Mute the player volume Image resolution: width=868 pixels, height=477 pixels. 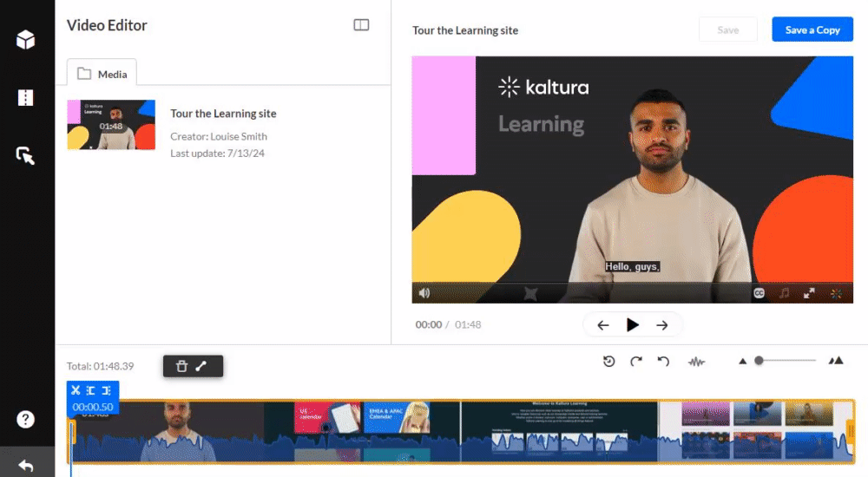424,293
